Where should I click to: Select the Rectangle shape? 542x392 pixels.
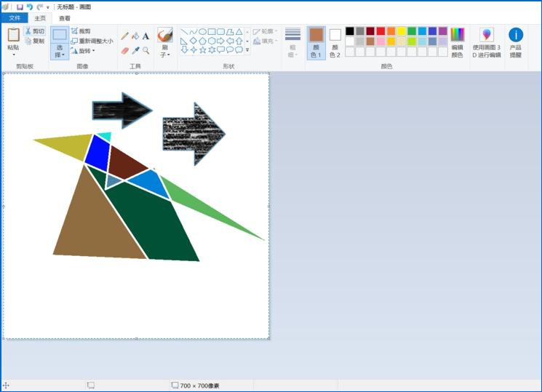212,32
